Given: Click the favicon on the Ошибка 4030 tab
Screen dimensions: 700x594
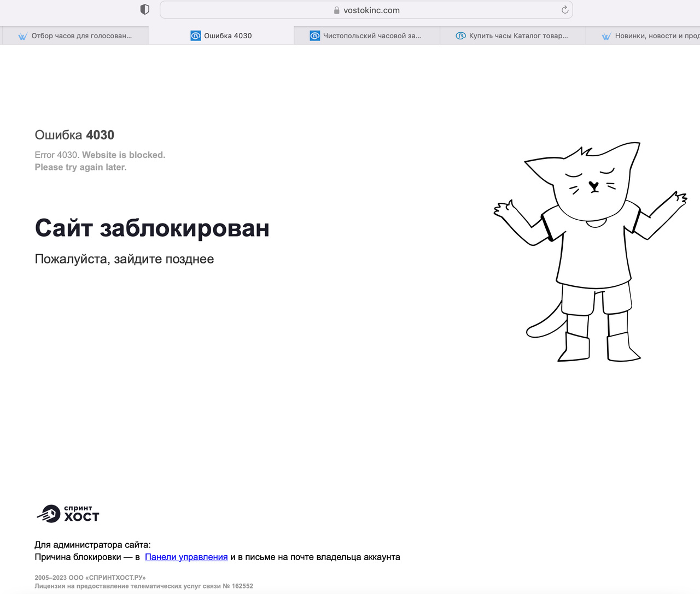Looking at the screenshot, I should coord(195,36).
